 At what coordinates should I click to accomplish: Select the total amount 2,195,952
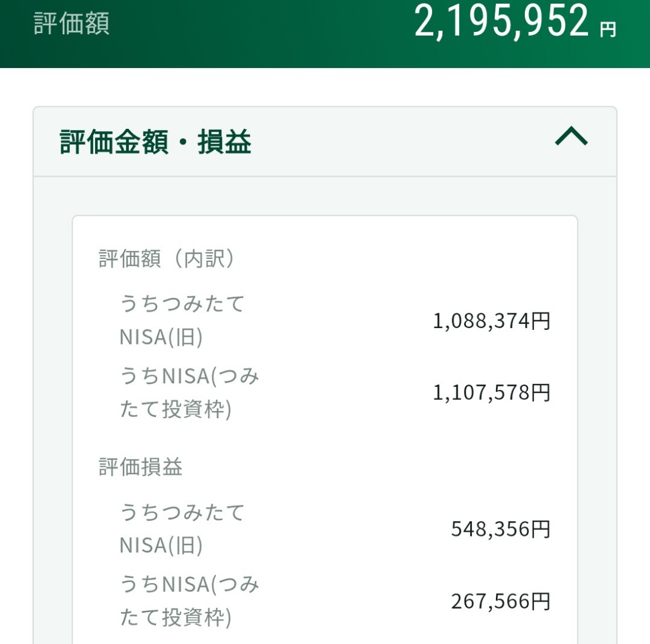coord(501,21)
